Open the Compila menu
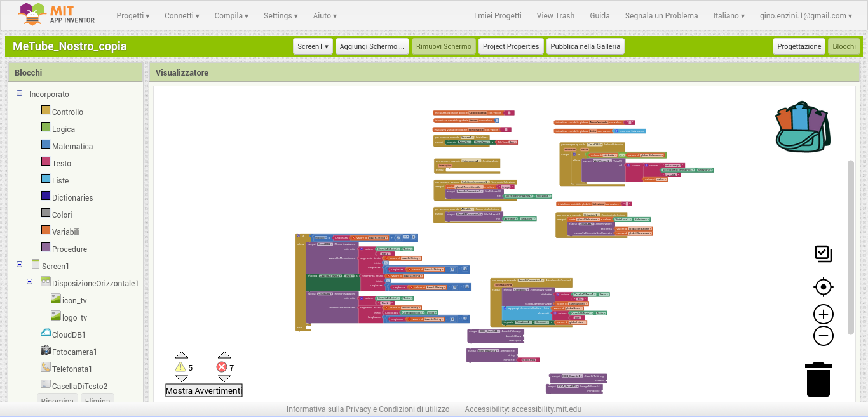 pyautogui.click(x=231, y=16)
